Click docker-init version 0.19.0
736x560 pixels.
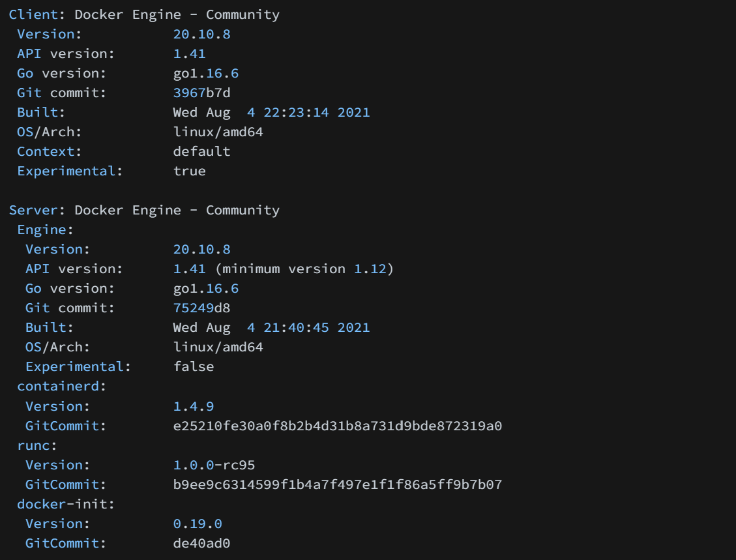pos(198,523)
